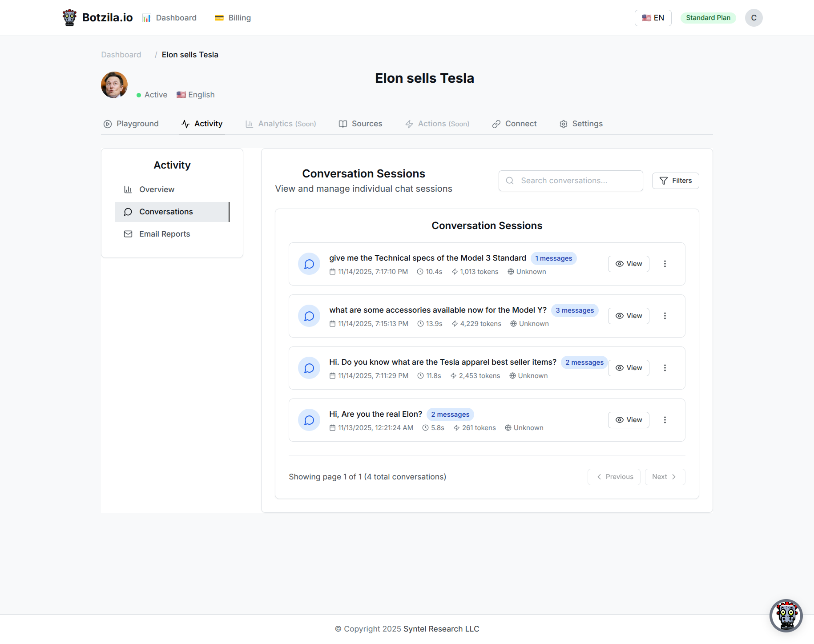Open Email Reports in Activity sidebar
Viewport: 814px width, 644px height.
172,234
